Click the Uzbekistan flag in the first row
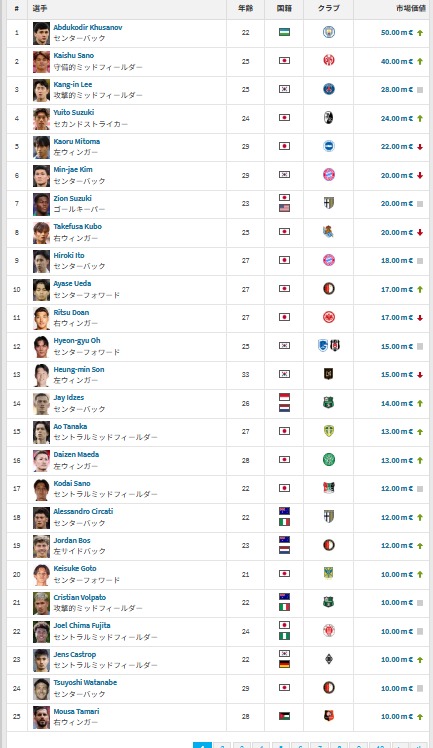 [284, 32]
